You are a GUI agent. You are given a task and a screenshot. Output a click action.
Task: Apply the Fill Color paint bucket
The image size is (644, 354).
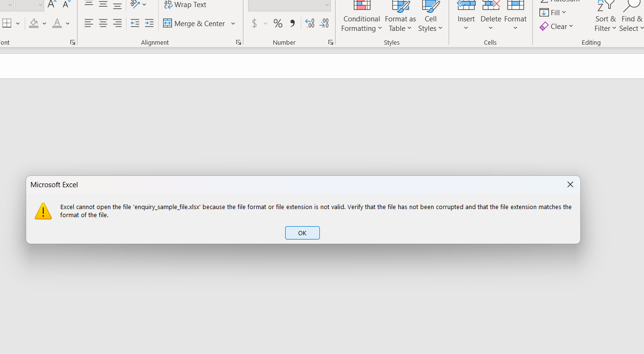click(x=34, y=23)
